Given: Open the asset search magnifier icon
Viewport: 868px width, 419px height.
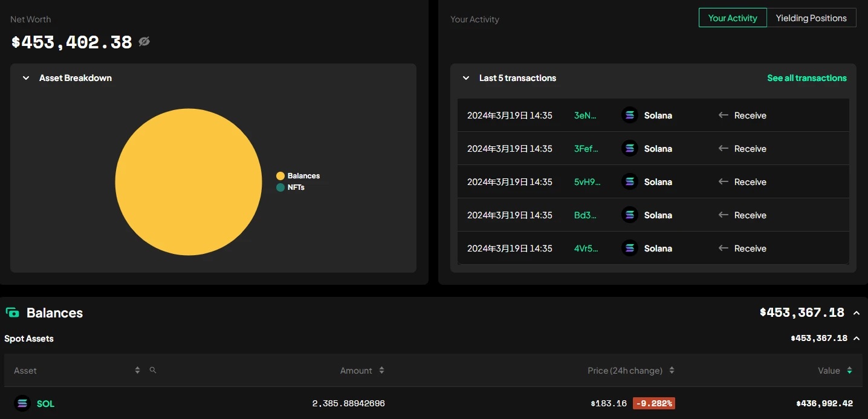Looking at the screenshot, I should click(153, 370).
